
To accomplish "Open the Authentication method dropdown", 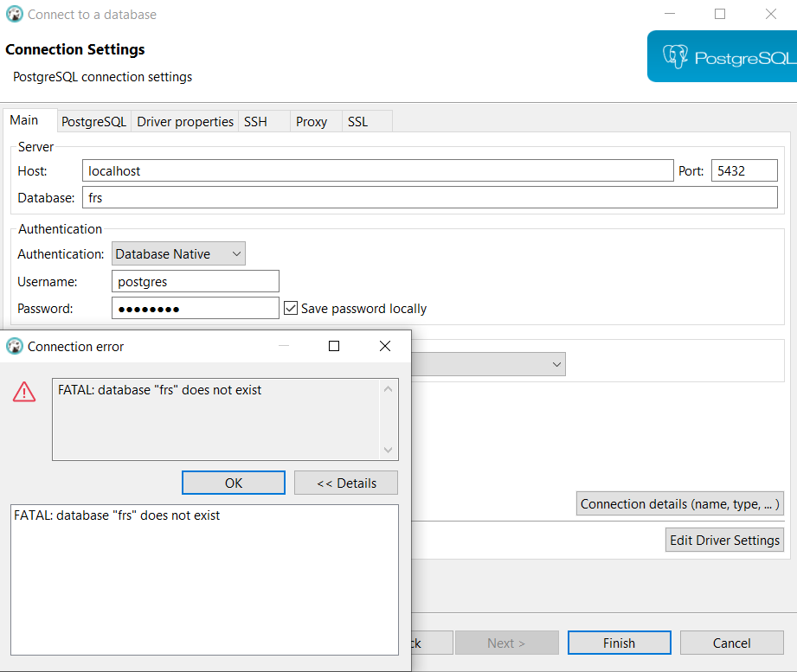I will [x=236, y=253].
